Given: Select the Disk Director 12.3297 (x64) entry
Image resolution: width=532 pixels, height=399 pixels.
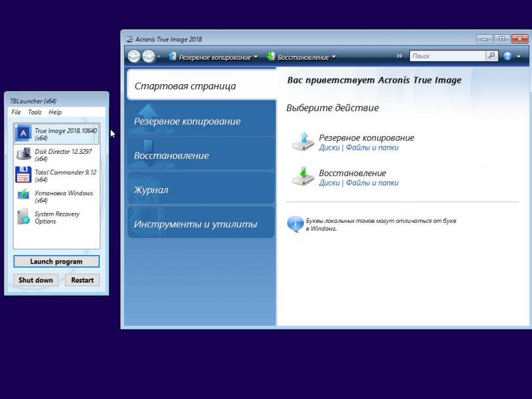Looking at the screenshot, I should point(56,155).
